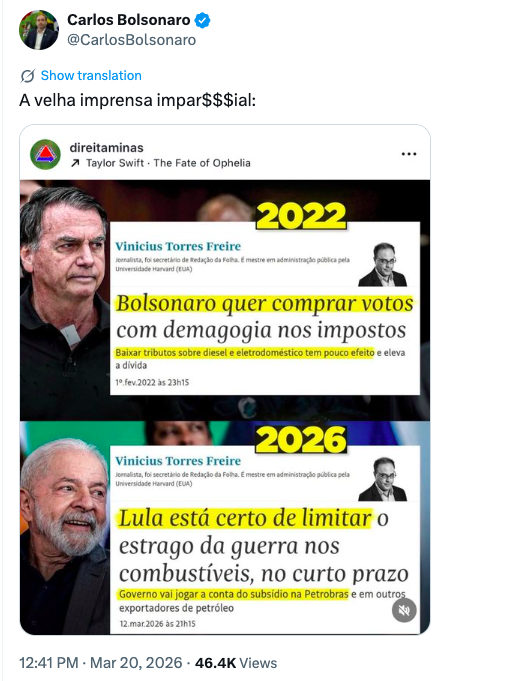Open Taylor Swift · The Fate of Ophelia audio
This screenshot has height=681, width=523.
coord(168,163)
